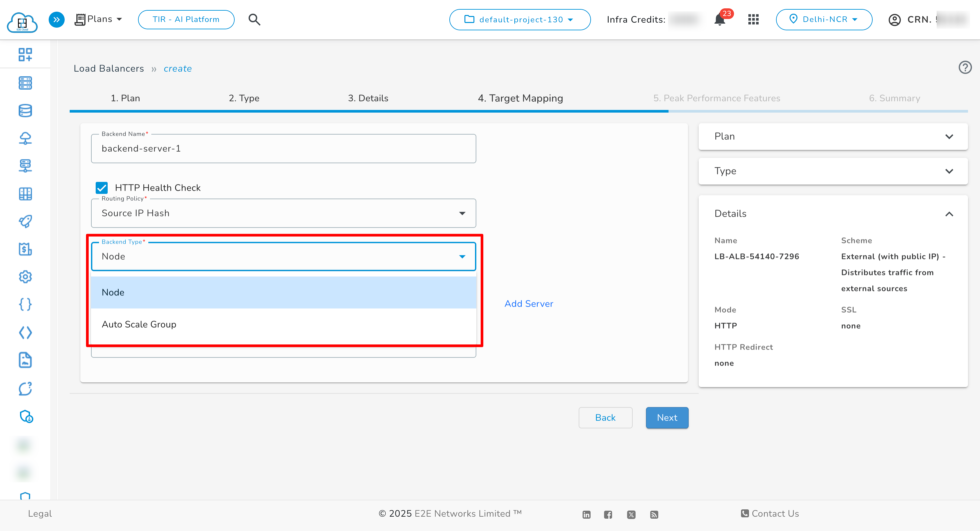Uncheck the HTTP Health Check checkbox
The image size is (980, 531).
pos(101,188)
